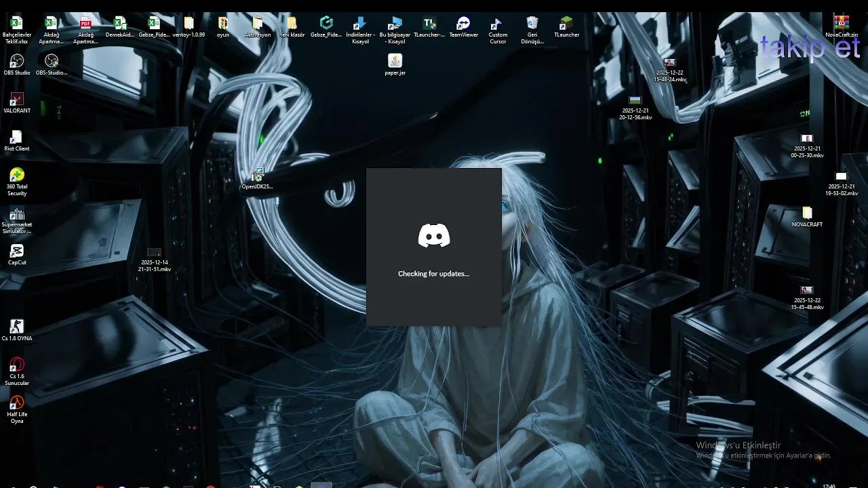Select the 2025-12-14 21-31-51.mkv video
The height and width of the screenshot is (488, 868).
click(155, 252)
